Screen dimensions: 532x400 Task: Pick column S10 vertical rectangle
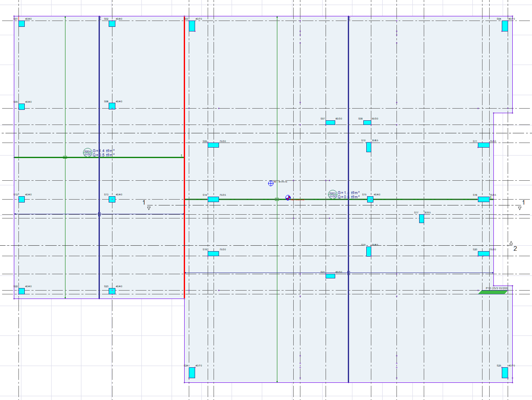tap(368, 147)
